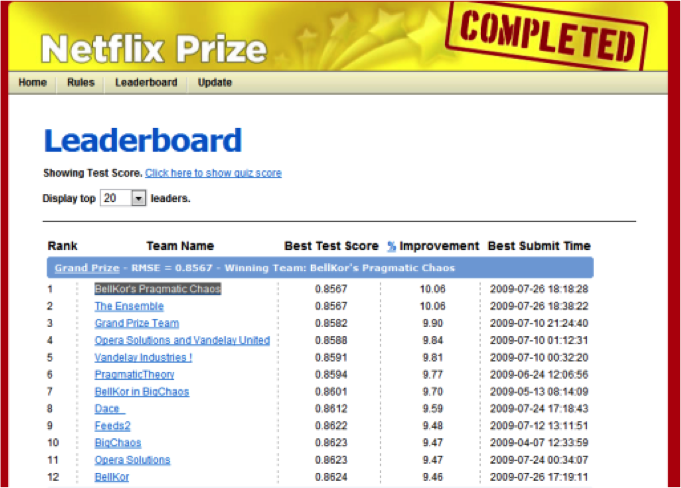Screen dimensions: 681x488
Task: Select the Vandelay Industries ! team link
Action: tap(143, 357)
